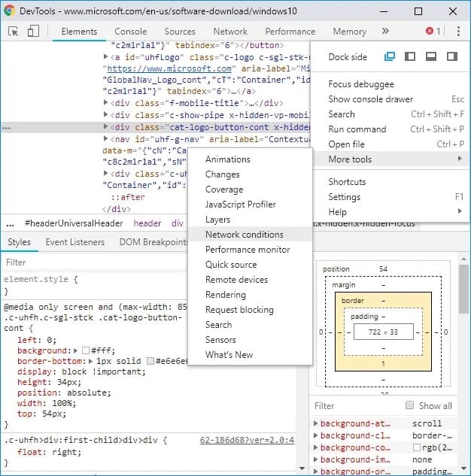
Task: Expand the a#uhfLogo element node
Action: 105,56
